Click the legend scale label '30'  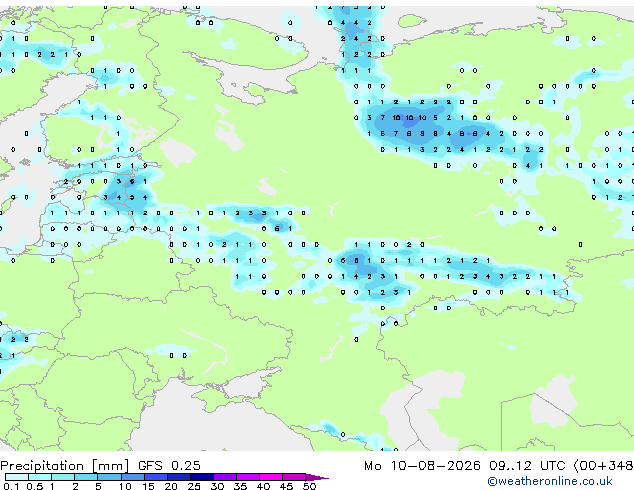point(217,486)
